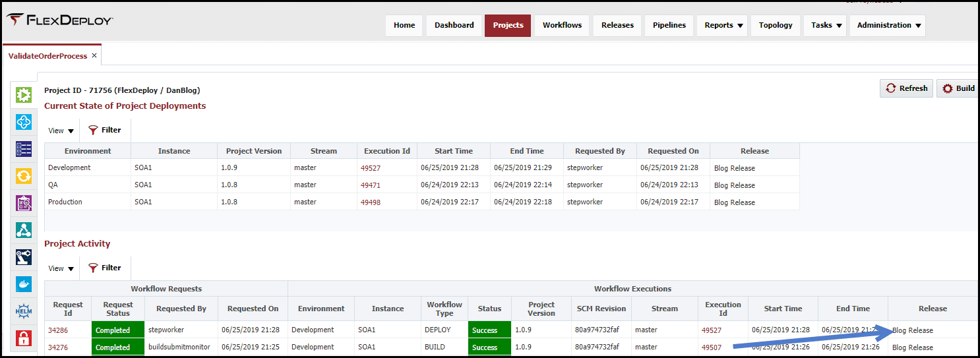Click the robot arm sidebar icon
Image resolution: width=980 pixels, height=358 pixels.
point(24,257)
